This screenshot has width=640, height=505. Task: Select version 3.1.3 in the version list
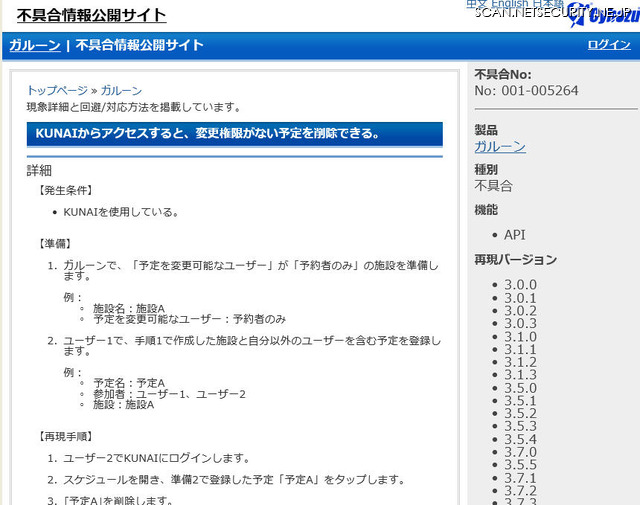[x=520, y=375]
